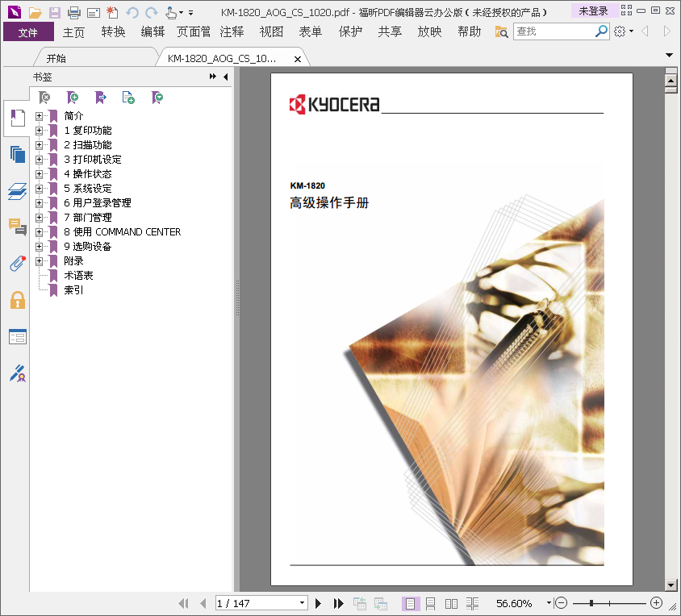Click the zoom in plus button
This screenshot has width=681, height=616.
click(656, 603)
